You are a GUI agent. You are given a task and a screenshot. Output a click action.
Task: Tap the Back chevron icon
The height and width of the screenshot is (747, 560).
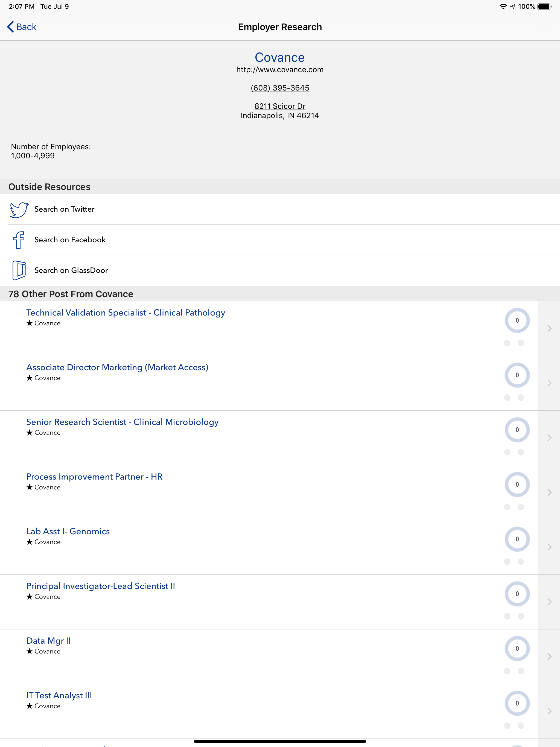(x=10, y=27)
